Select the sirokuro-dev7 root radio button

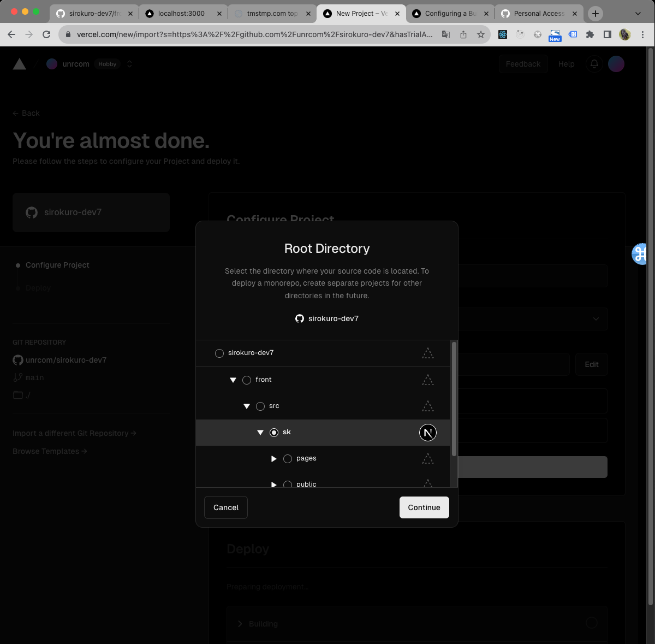[219, 353]
